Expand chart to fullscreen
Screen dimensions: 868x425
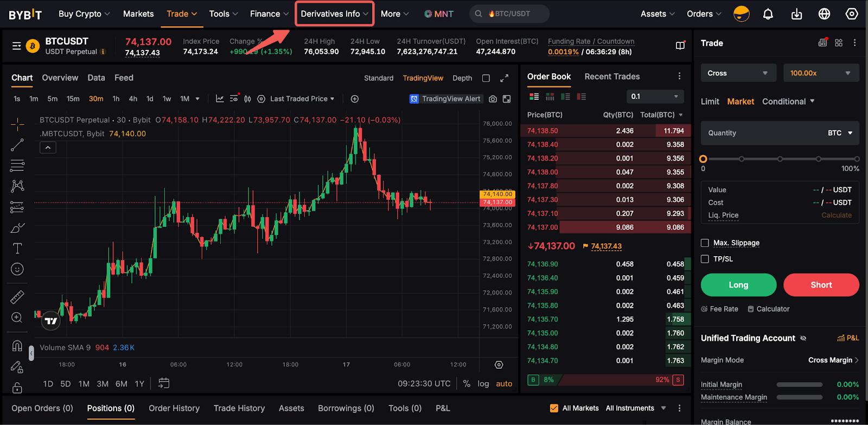504,78
